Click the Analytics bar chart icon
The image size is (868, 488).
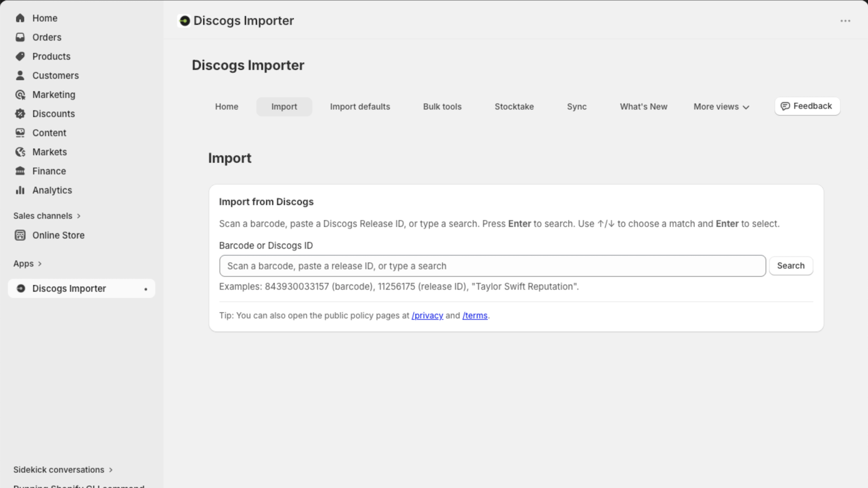(20, 190)
